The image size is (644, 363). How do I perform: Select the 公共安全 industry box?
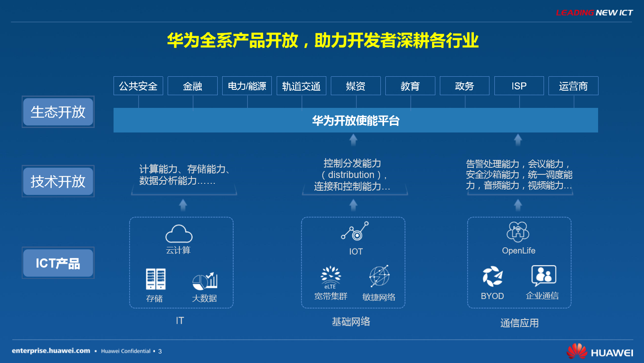(138, 86)
